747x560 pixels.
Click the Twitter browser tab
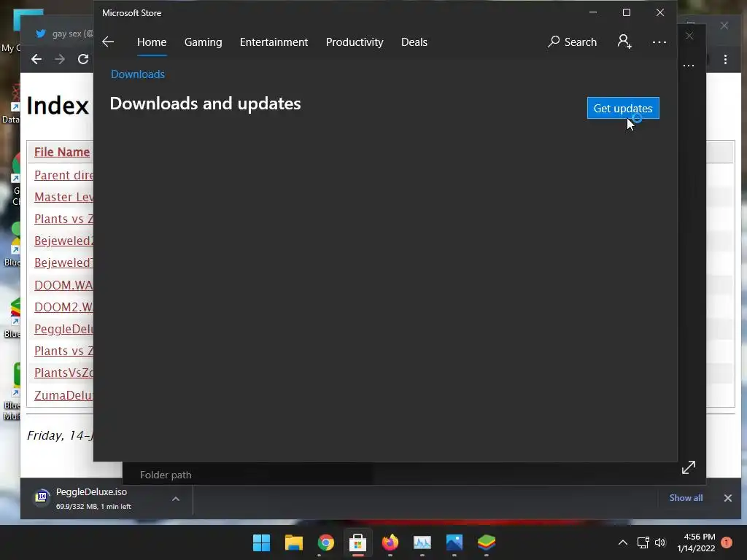click(x=63, y=34)
